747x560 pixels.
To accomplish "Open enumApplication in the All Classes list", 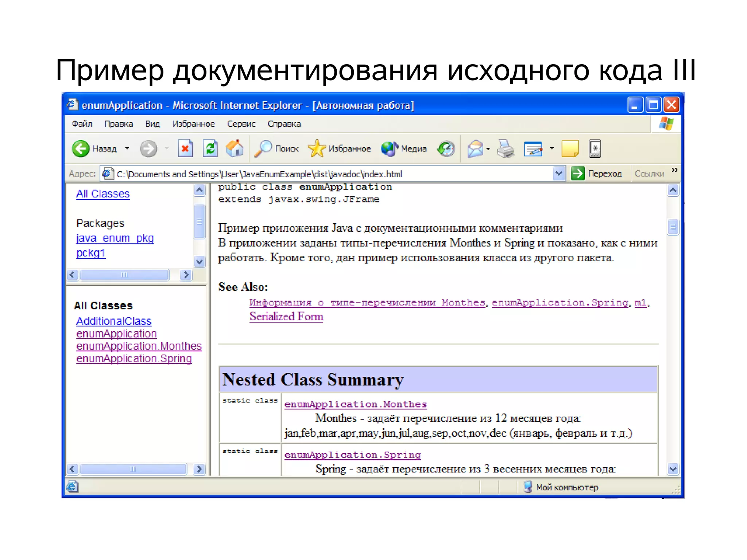I will [116, 334].
